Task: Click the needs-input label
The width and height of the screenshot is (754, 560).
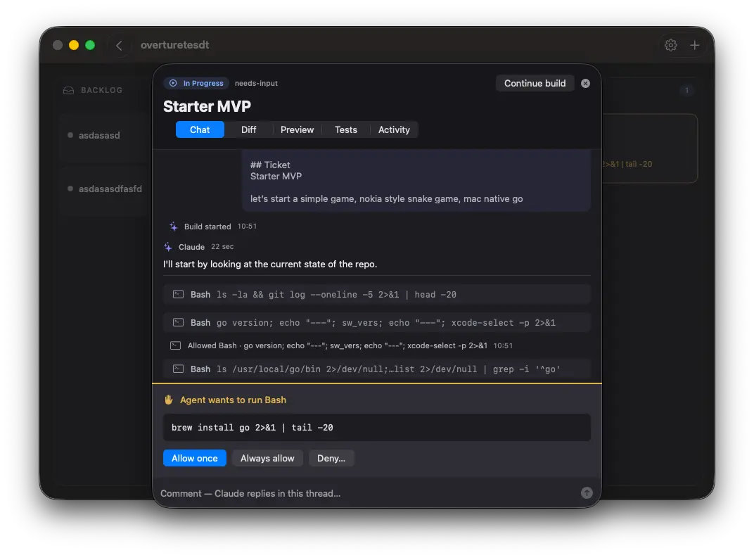Action: click(256, 83)
